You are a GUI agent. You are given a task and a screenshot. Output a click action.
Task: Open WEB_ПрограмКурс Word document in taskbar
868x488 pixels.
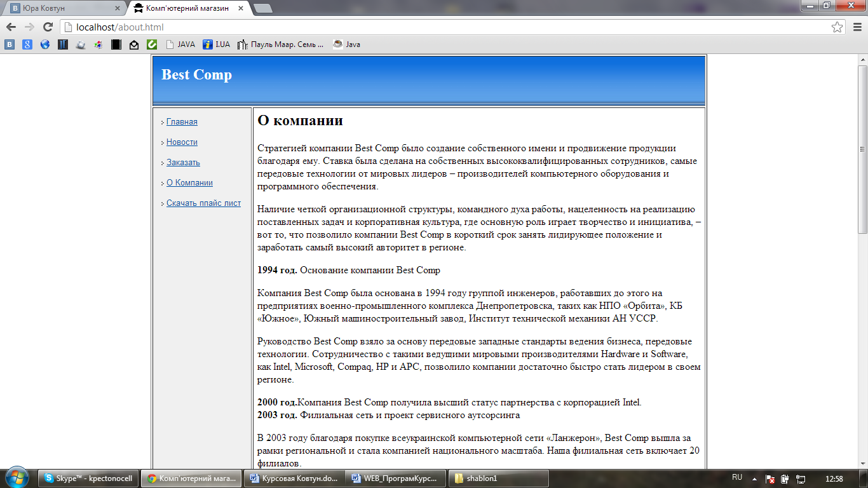coord(397,478)
